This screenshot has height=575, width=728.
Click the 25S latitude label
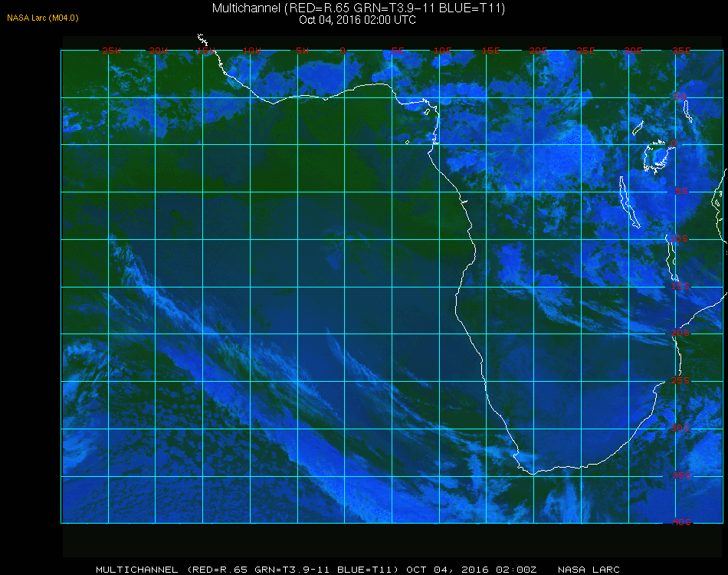(x=680, y=380)
